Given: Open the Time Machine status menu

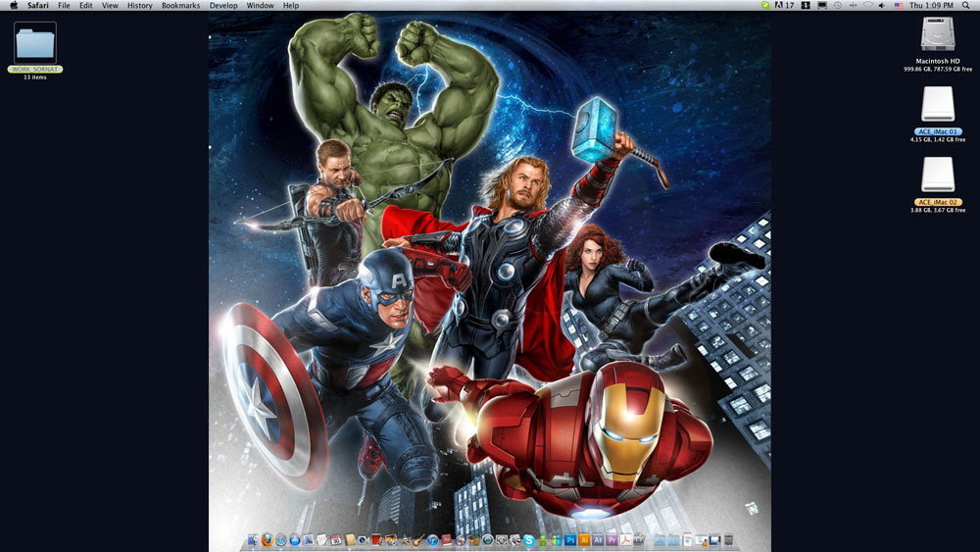Looking at the screenshot, I should click(x=838, y=5).
